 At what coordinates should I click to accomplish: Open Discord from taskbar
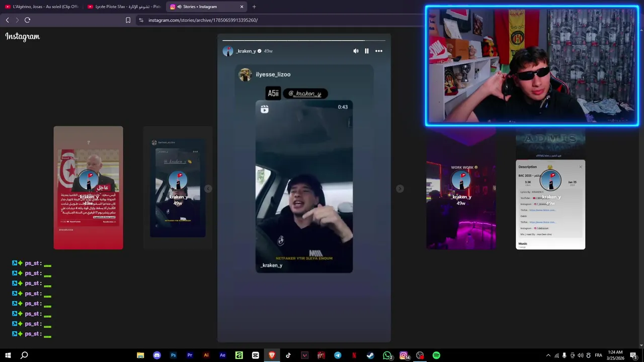(x=157, y=355)
